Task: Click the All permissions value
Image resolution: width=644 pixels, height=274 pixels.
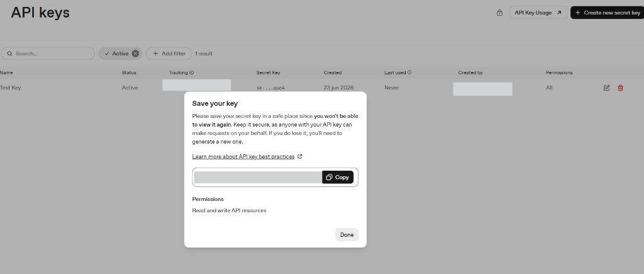Action: [x=549, y=88]
